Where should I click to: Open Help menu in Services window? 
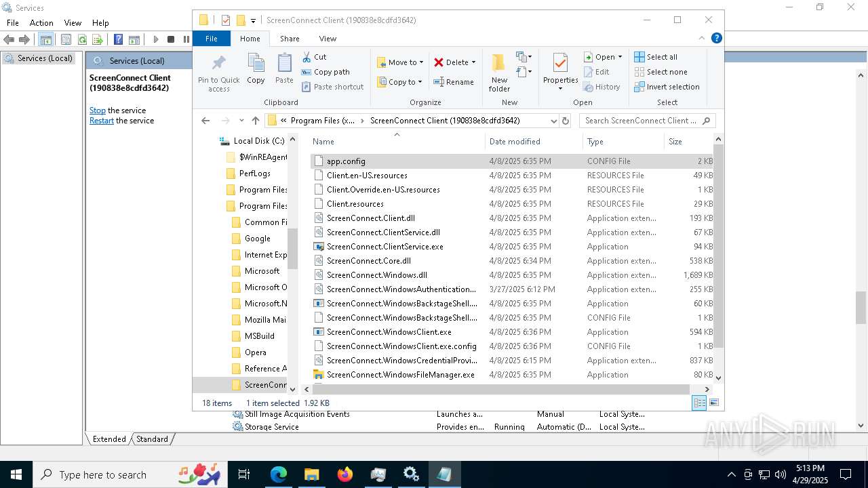point(100,23)
